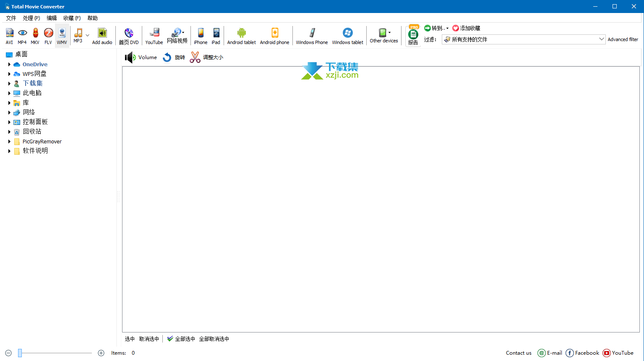644x361 pixels.
Task: Pick the MKV conversion icon
Action: click(x=35, y=36)
